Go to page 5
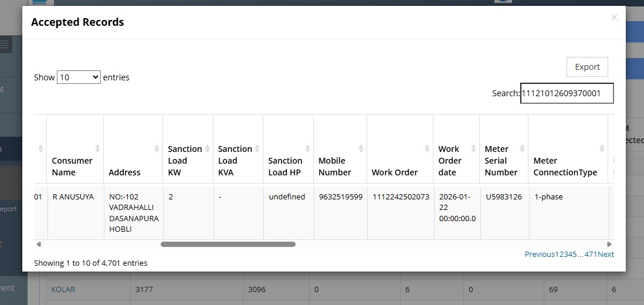644x305 pixels. tap(575, 254)
